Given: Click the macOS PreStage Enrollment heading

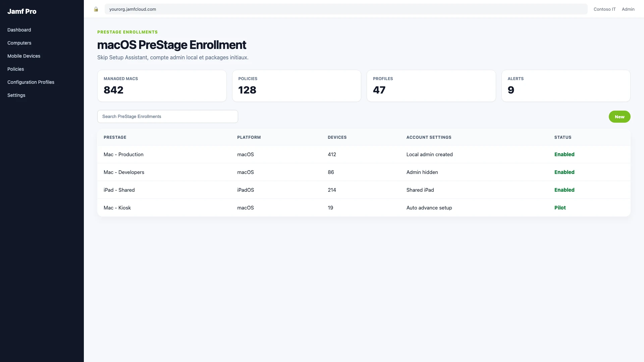Looking at the screenshot, I should click(172, 45).
